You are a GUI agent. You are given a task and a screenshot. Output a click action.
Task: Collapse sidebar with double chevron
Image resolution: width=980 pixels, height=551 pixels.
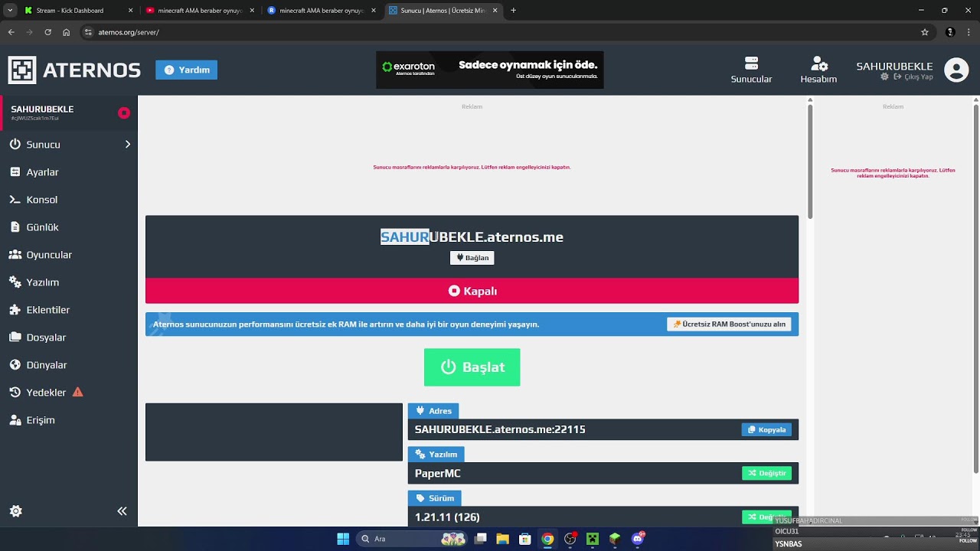point(122,511)
